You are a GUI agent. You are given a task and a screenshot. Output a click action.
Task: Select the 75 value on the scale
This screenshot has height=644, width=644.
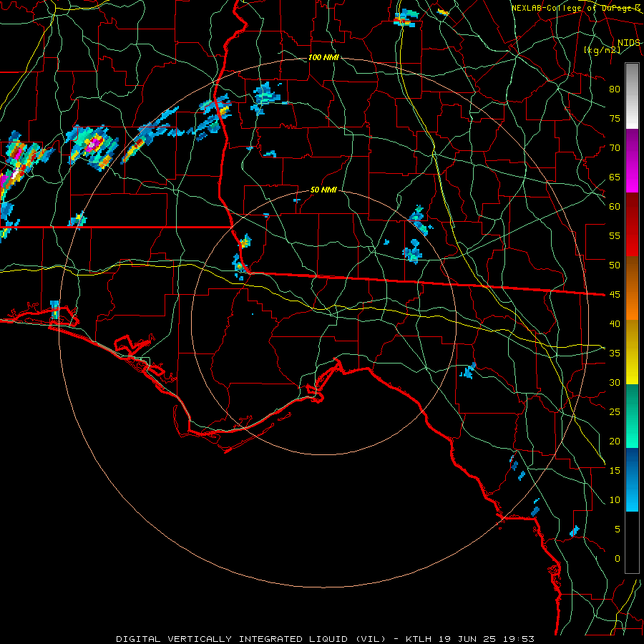point(615,118)
